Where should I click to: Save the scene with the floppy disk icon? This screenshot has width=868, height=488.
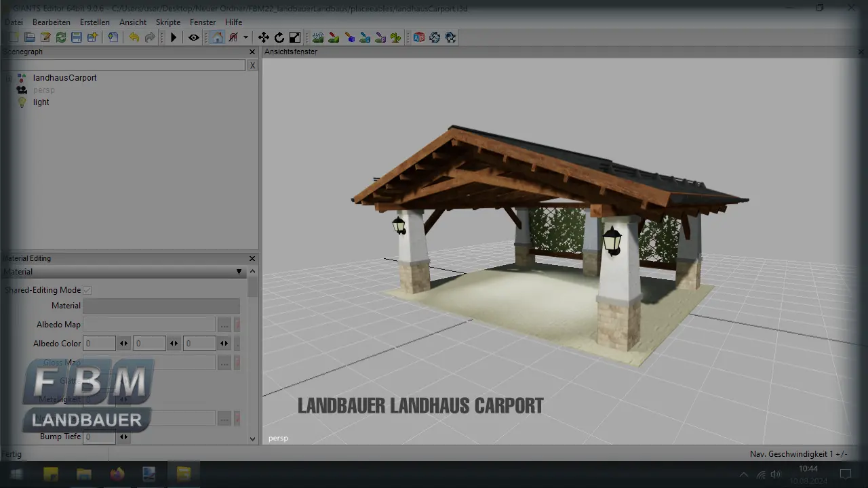76,37
